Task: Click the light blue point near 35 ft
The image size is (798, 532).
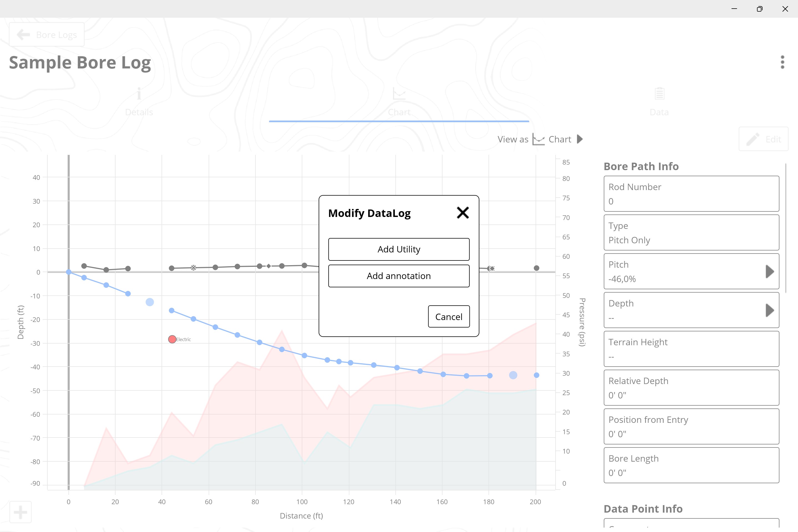Action: [150, 302]
